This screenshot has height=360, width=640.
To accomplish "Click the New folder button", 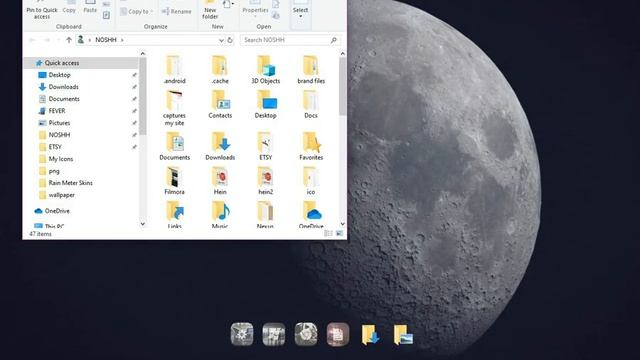I will pyautogui.click(x=210, y=10).
